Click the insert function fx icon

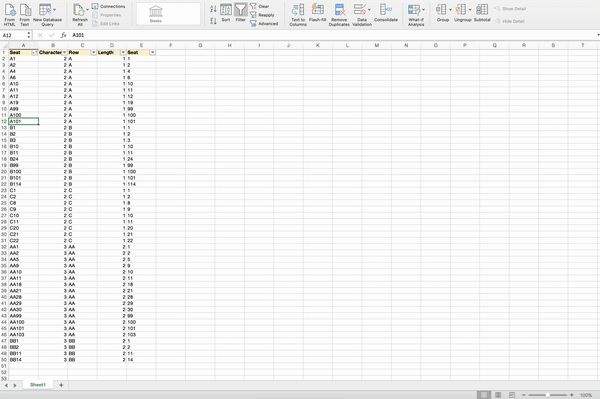point(64,35)
